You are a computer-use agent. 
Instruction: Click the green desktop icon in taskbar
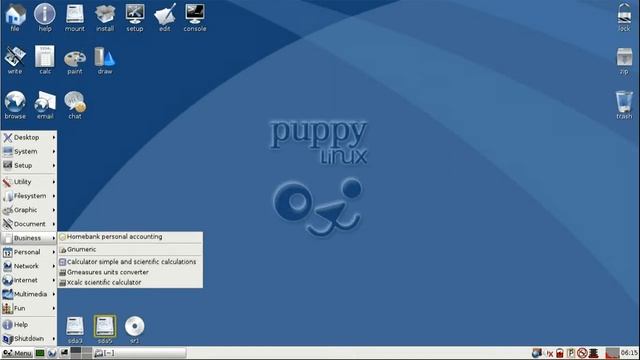pos(40,353)
